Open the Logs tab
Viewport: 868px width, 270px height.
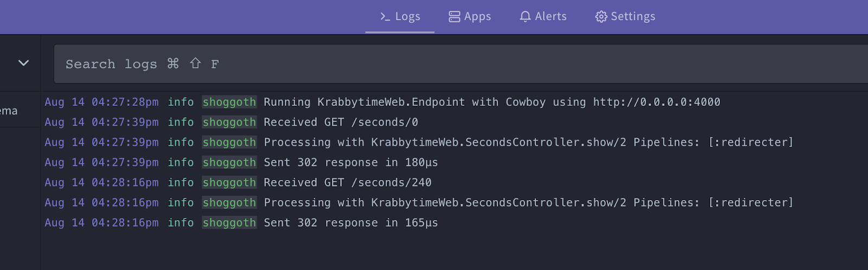point(400,17)
